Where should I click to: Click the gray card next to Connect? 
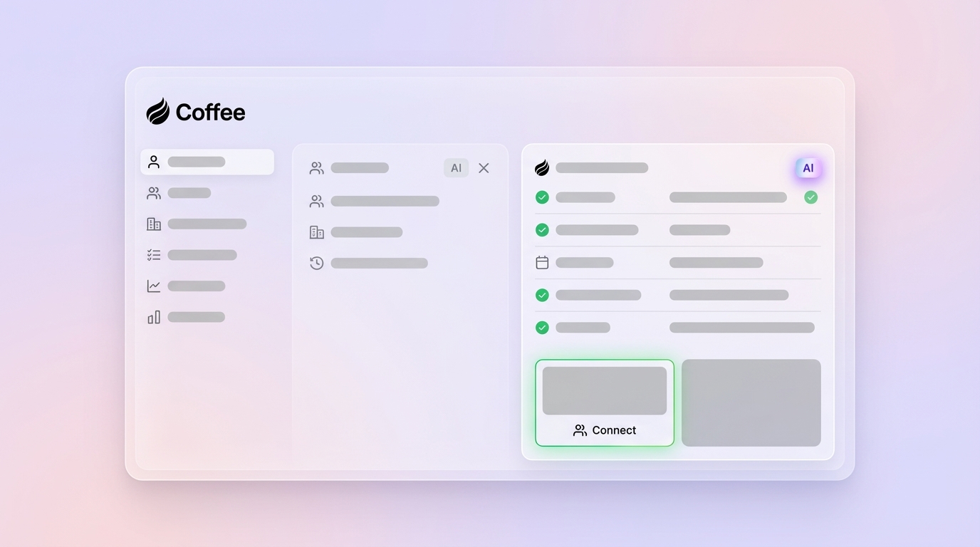pos(751,402)
